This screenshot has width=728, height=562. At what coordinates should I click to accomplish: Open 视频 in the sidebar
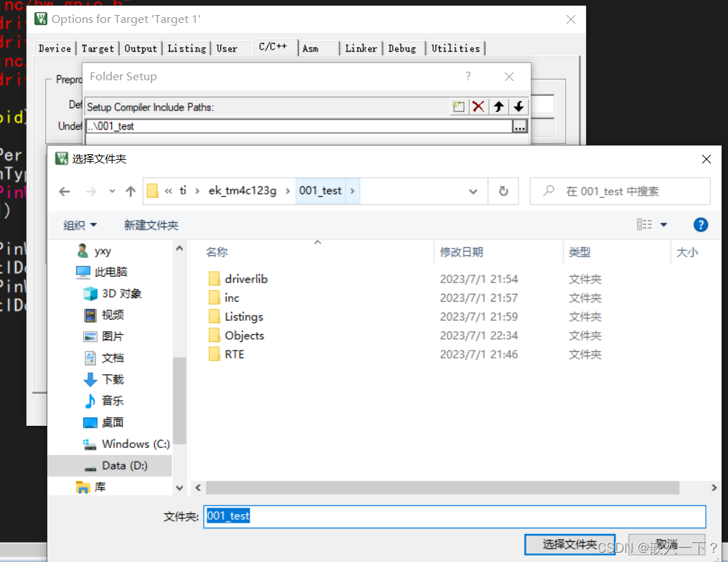pos(104,315)
